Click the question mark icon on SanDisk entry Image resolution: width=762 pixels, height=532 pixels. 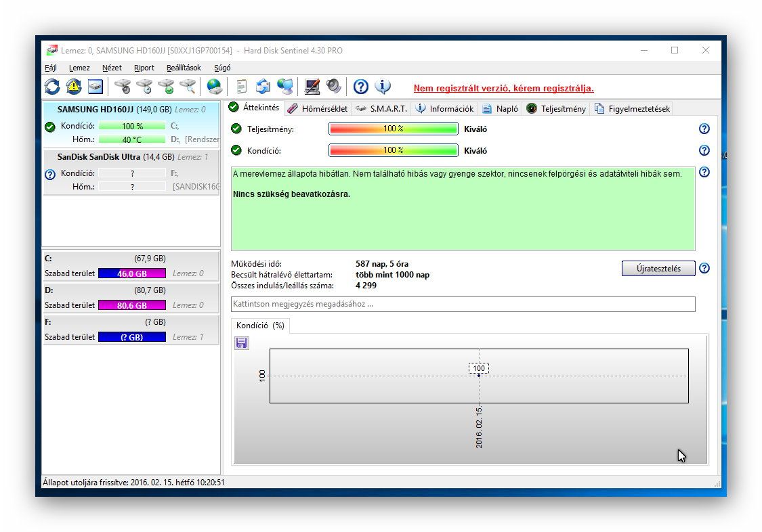coord(50,174)
